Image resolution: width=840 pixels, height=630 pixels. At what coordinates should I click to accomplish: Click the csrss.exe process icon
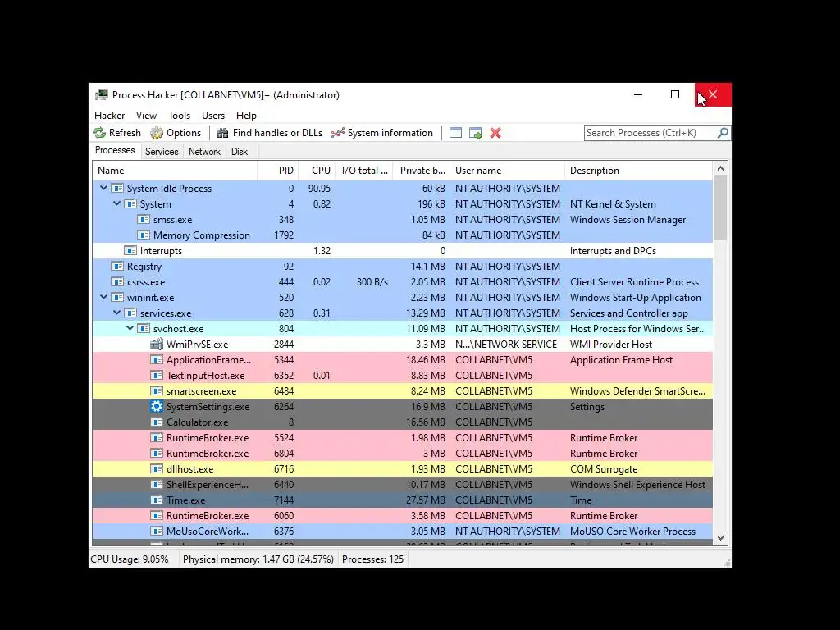pyautogui.click(x=117, y=282)
